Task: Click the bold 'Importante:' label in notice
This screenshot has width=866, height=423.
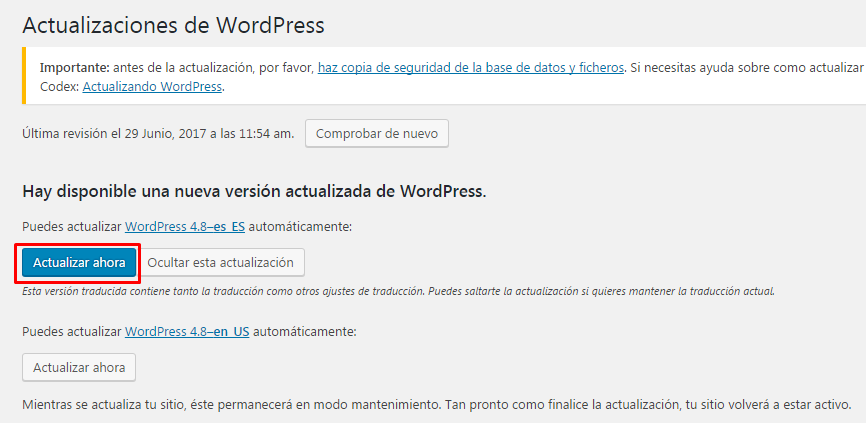Action: (x=75, y=68)
